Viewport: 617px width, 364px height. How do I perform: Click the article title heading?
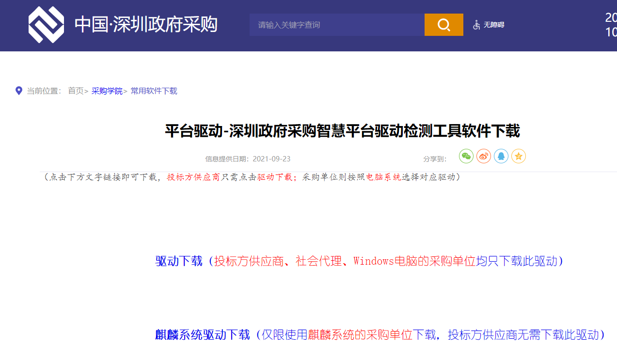308,130
